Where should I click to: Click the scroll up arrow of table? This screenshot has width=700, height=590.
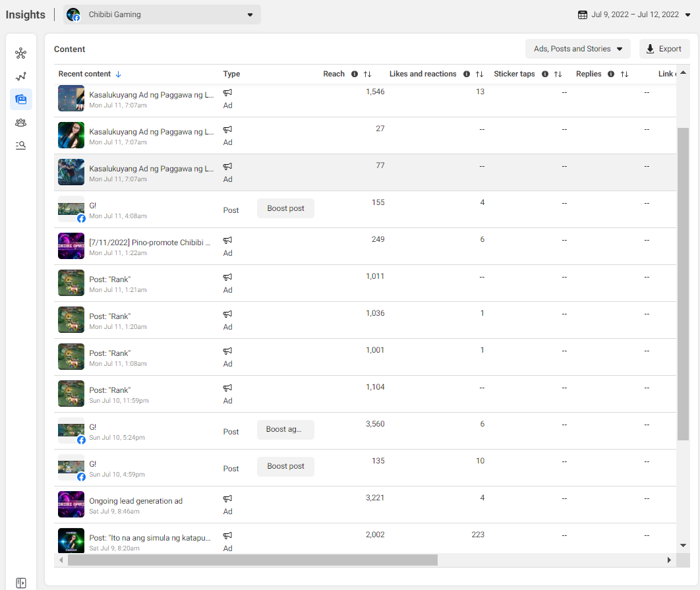pos(683,73)
